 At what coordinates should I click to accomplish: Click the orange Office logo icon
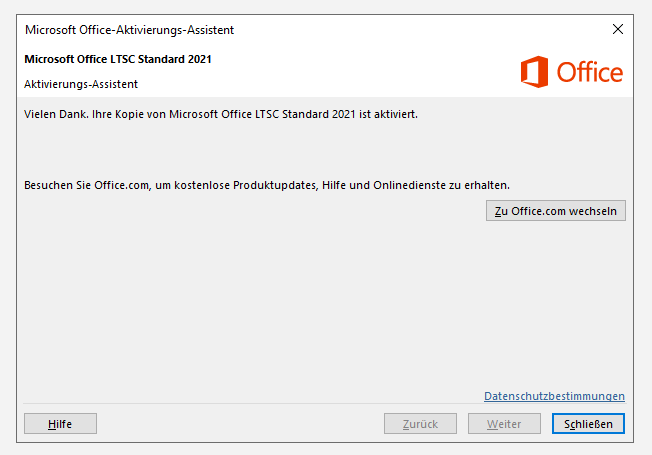(x=535, y=72)
